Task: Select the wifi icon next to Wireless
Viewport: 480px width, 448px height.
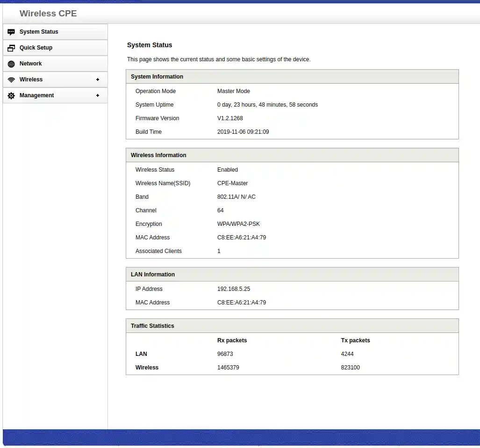Action: tap(11, 79)
